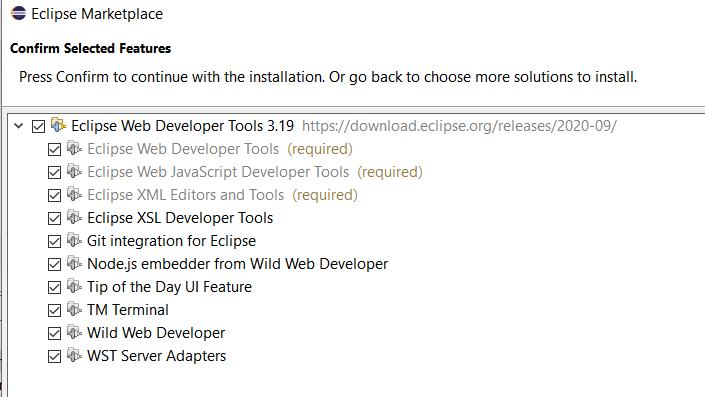Click feature icon beside Node.js embedder
Viewport: 705px width, 397px height.
tap(74, 263)
